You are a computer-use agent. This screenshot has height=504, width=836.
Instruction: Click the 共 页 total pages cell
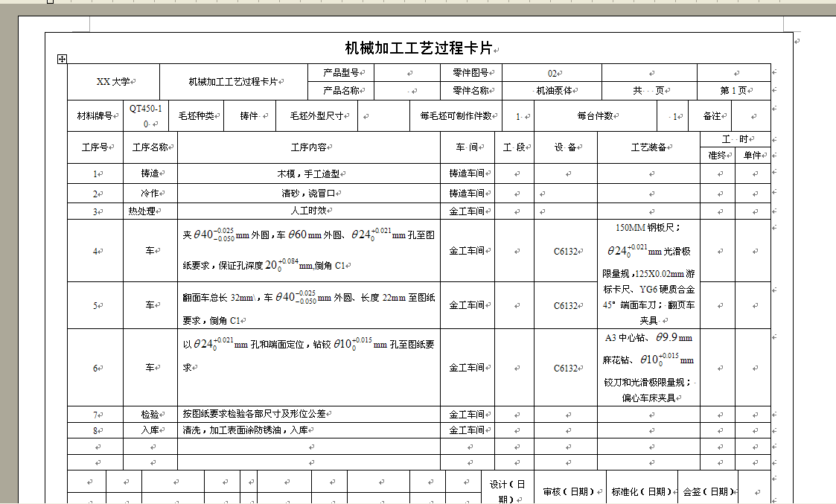(x=649, y=91)
